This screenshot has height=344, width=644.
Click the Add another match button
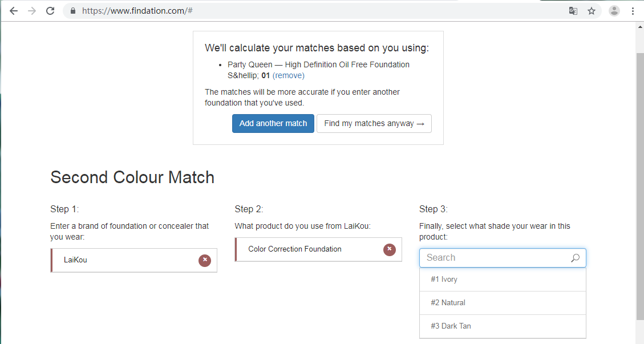(x=273, y=123)
